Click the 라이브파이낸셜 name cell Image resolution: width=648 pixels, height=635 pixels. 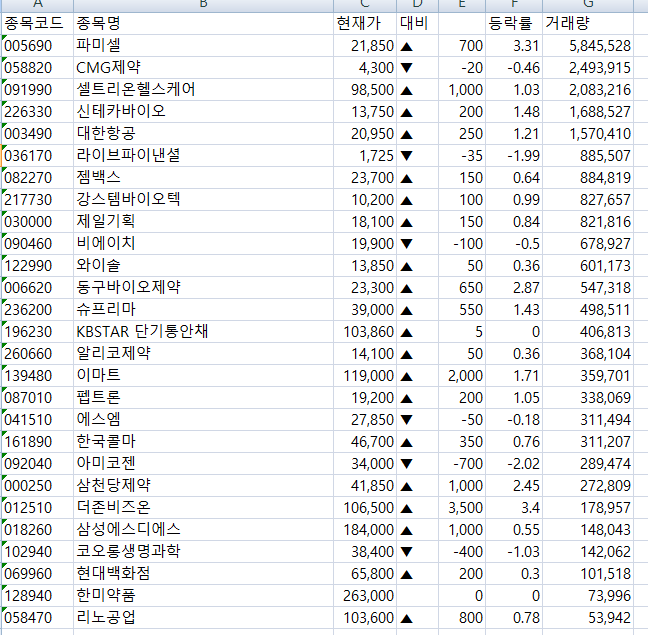tap(203, 155)
